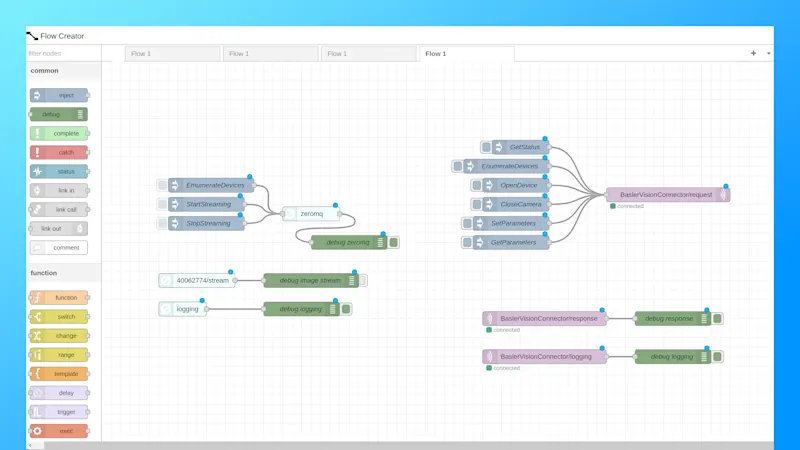The width and height of the screenshot is (800, 450).
Task: Open the flow tabs list dropdown arrow
Action: pos(768,54)
